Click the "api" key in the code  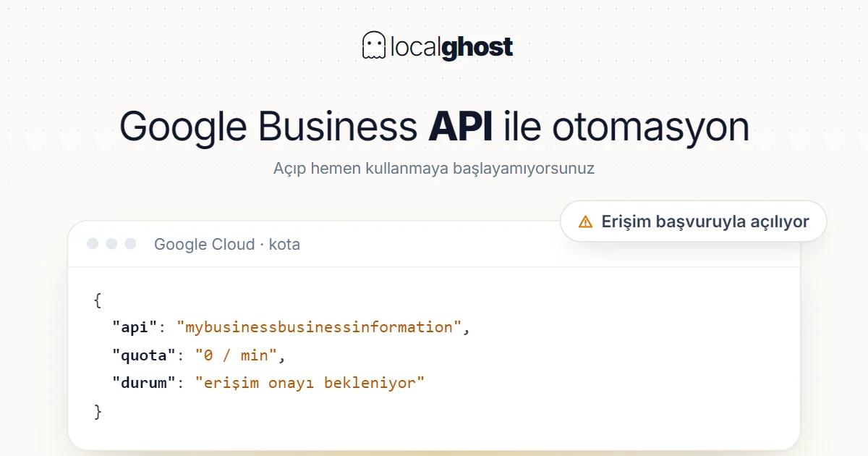pos(135,327)
